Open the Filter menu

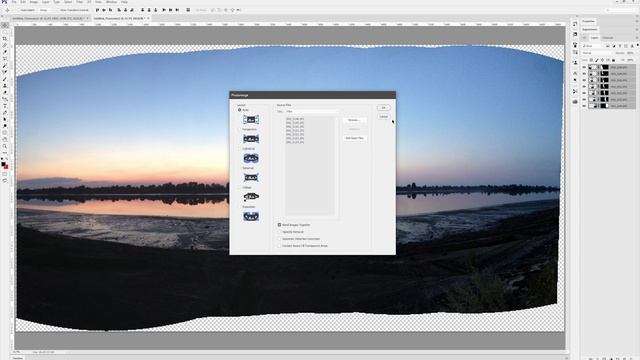click(79, 2)
